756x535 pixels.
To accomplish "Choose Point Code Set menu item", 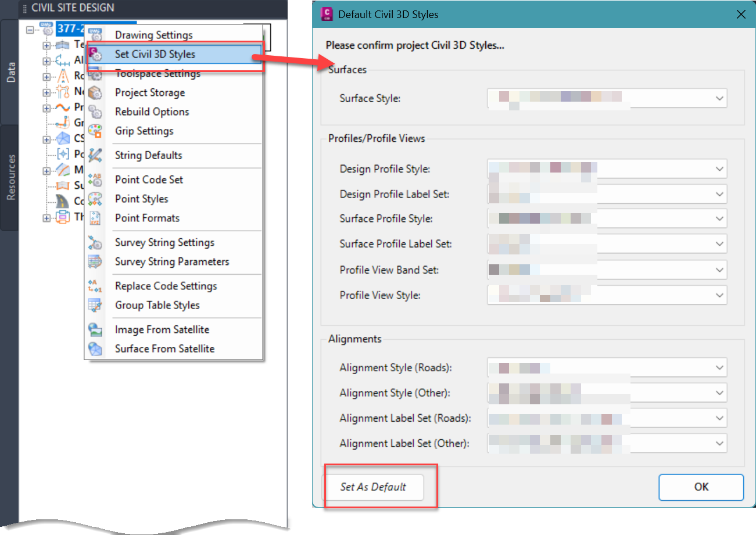I will coord(174,179).
